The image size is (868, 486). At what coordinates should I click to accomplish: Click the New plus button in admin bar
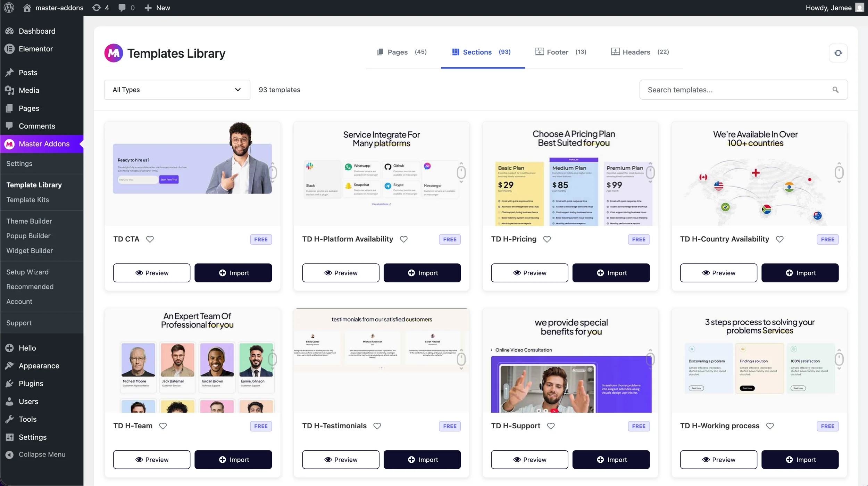pyautogui.click(x=157, y=8)
